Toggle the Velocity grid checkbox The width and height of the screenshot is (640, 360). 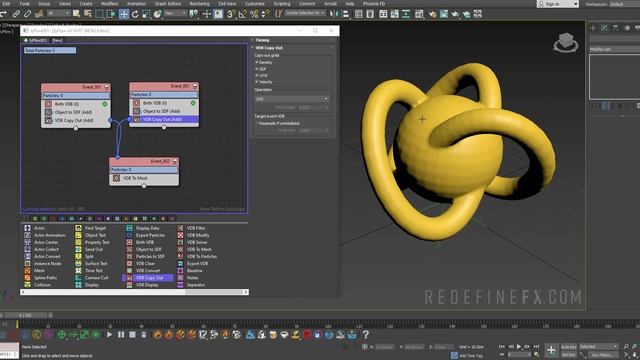pos(257,82)
